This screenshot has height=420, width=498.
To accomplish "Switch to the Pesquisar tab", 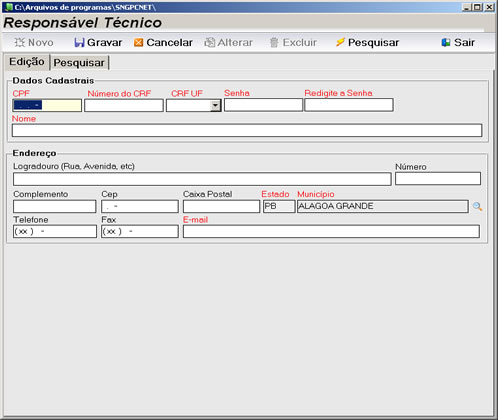I will pos(79,63).
